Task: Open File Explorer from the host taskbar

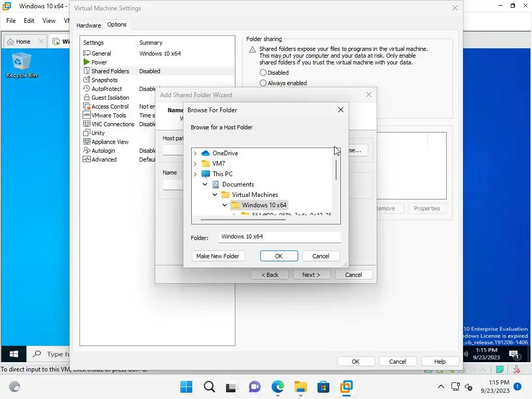Action: click(301, 387)
